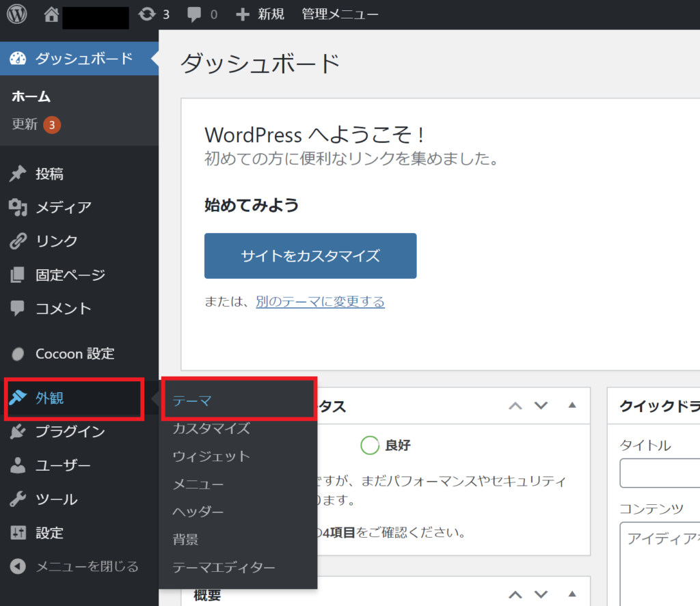Open the comments bubble icon in admin bar
Image resolution: width=700 pixels, height=606 pixels.
click(194, 15)
